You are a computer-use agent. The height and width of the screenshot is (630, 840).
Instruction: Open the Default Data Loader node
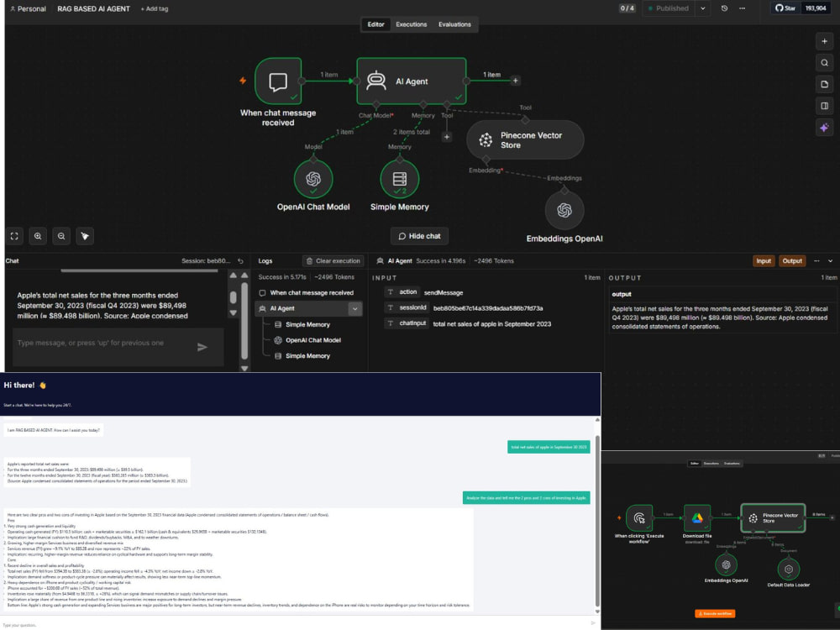789,569
